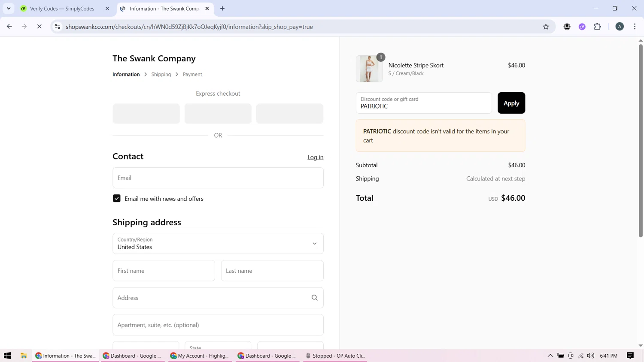Click the browser back arrow

9,27
